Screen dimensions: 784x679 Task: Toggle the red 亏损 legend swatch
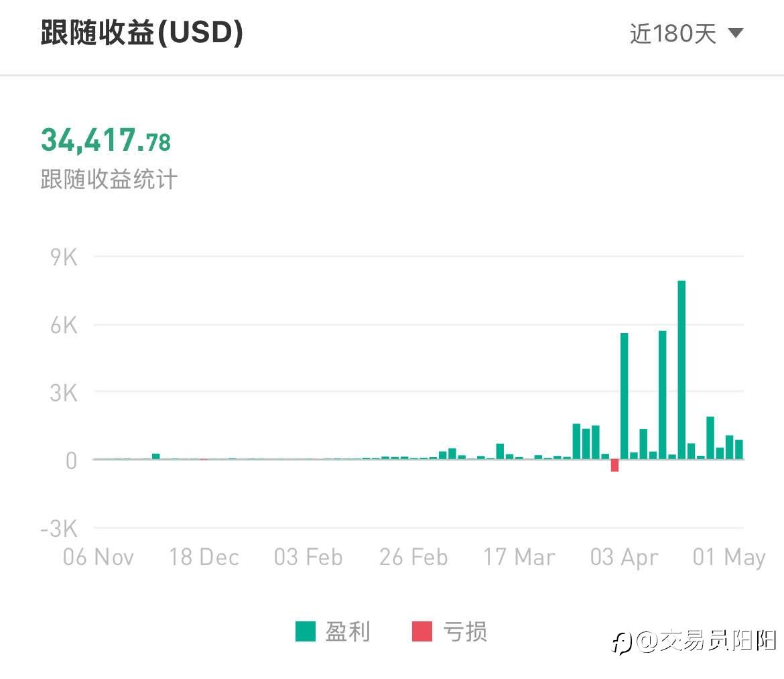[422, 631]
